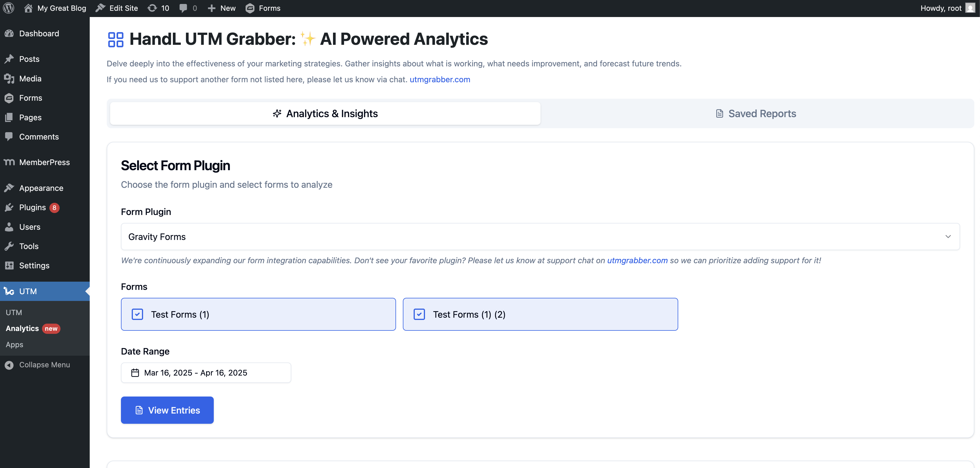Expand the Gravity Forms plugin dropdown
The image size is (980, 468).
[x=540, y=237]
